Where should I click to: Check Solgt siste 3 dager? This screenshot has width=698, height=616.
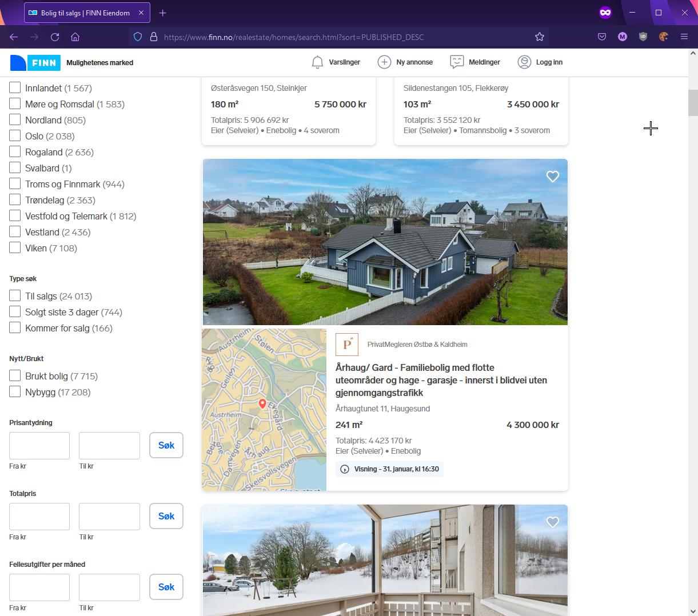point(15,312)
